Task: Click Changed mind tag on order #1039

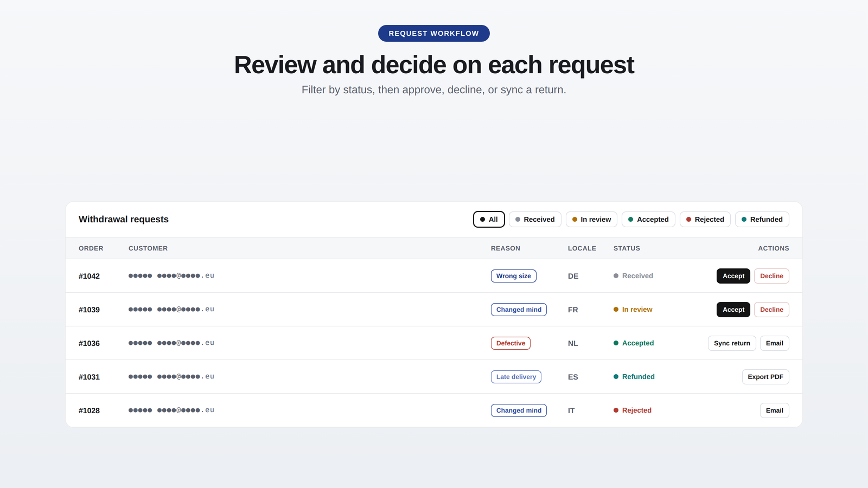Action: pyautogui.click(x=519, y=310)
